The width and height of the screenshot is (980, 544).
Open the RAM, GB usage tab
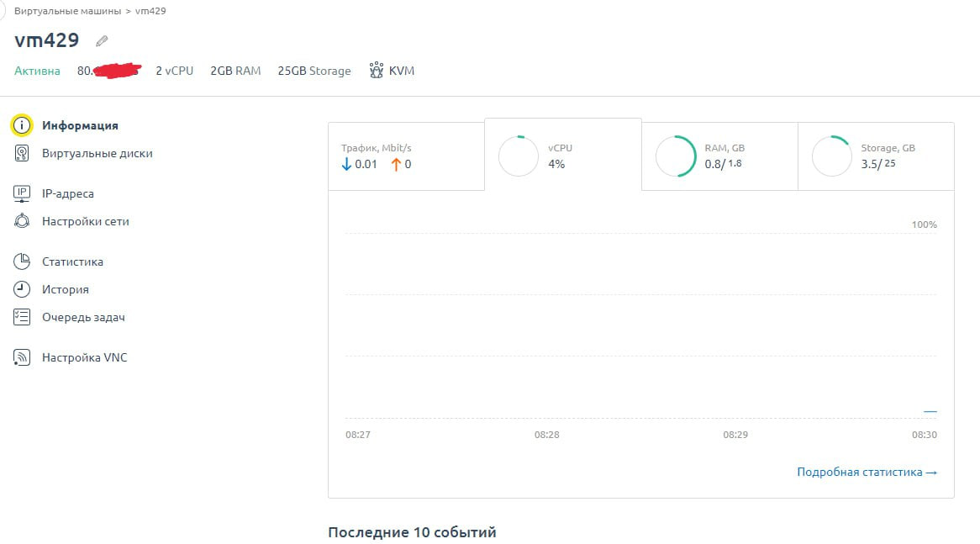[719, 156]
